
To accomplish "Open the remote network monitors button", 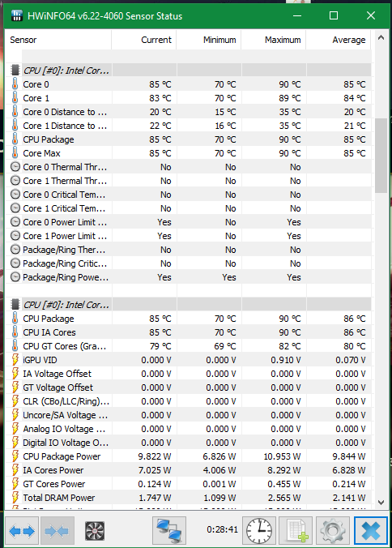I will pyautogui.click(x=169, y=530).
